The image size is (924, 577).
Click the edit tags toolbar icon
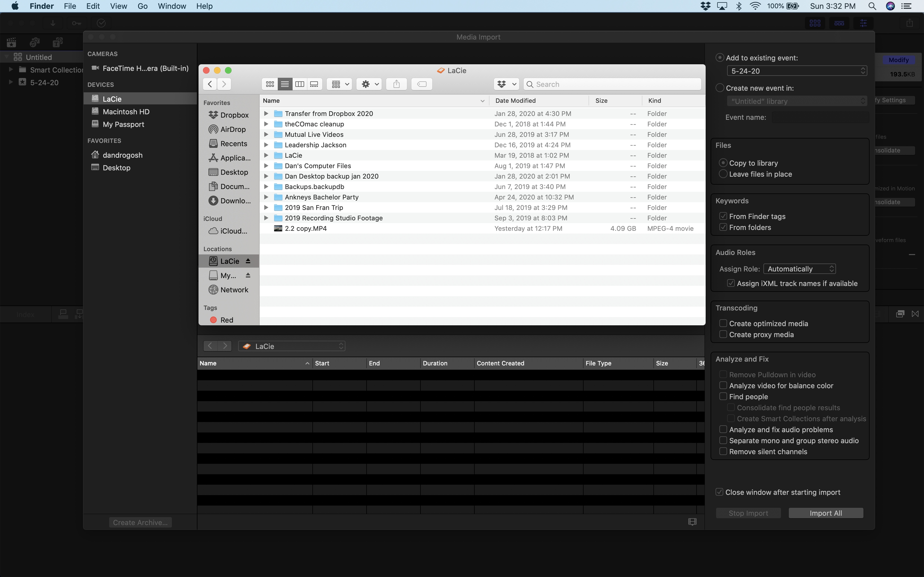point(422,84)
